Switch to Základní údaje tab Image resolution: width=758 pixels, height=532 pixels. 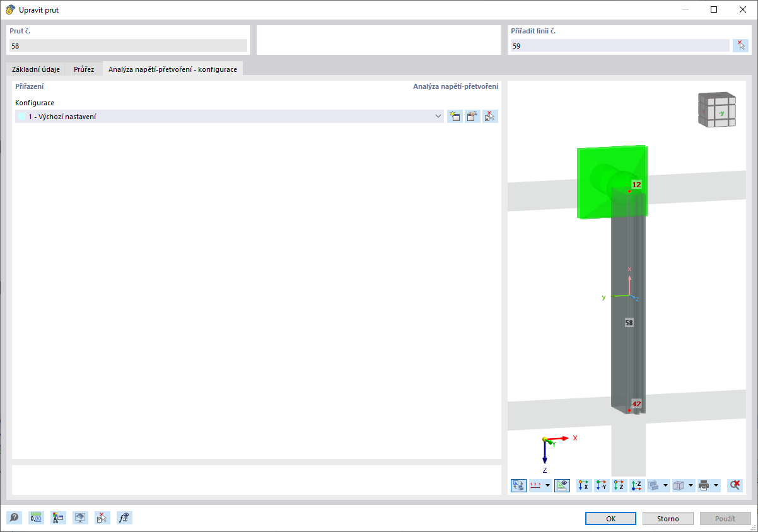[36, 69]
